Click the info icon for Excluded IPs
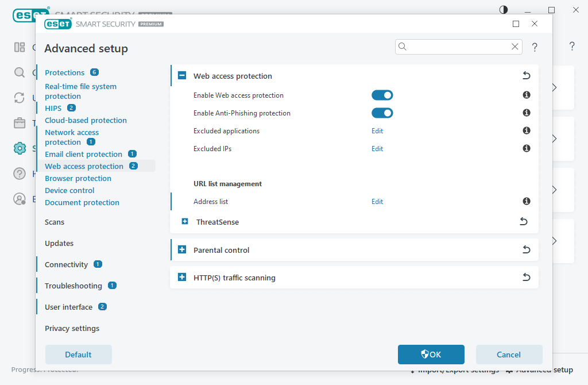This screenshot has width=588, height=385. click(527, 148)
